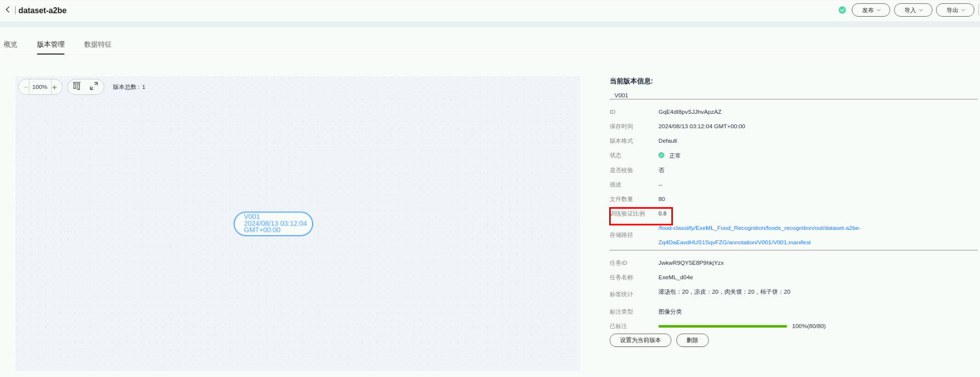980x377 pixels.
Task: Click the fullscreen expand arrows icon
Action: pyautogui.click(x=94, y=86)
